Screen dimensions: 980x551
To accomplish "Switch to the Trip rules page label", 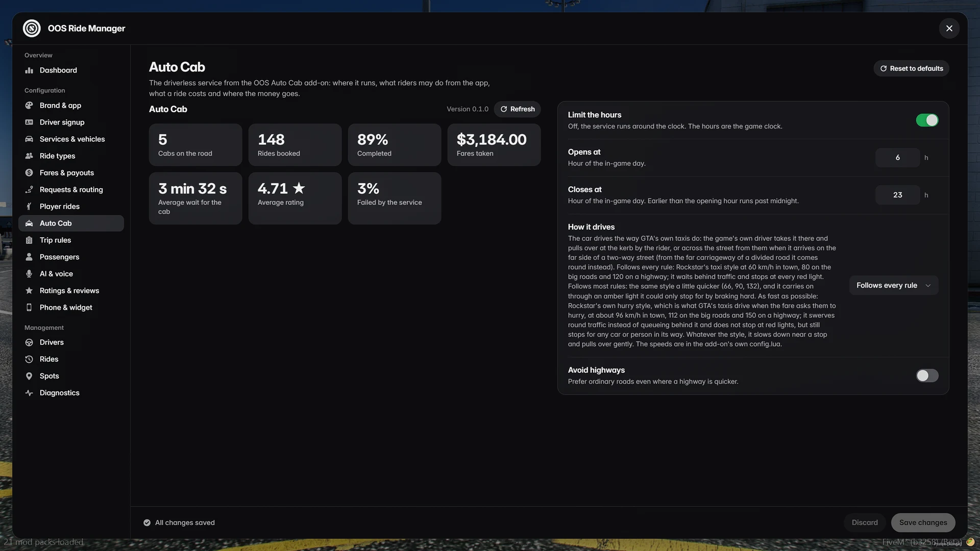I will (x=56, y=240).
